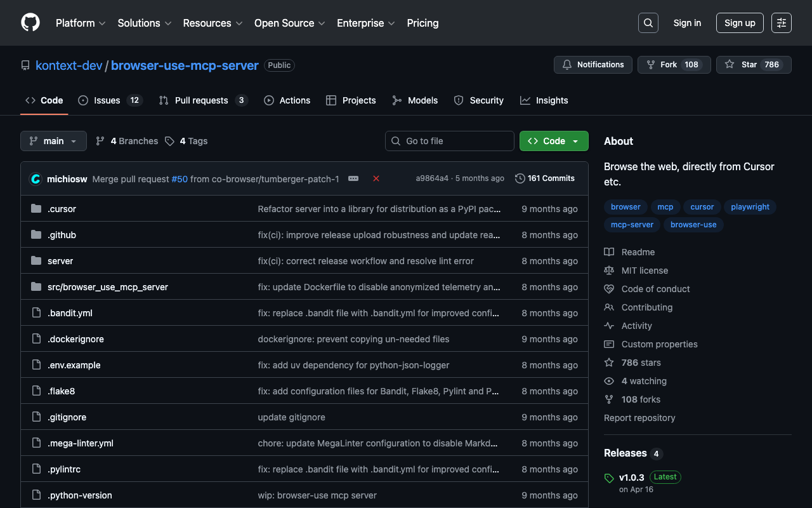Expand the main branch dropdown

[x=53, y=141]
